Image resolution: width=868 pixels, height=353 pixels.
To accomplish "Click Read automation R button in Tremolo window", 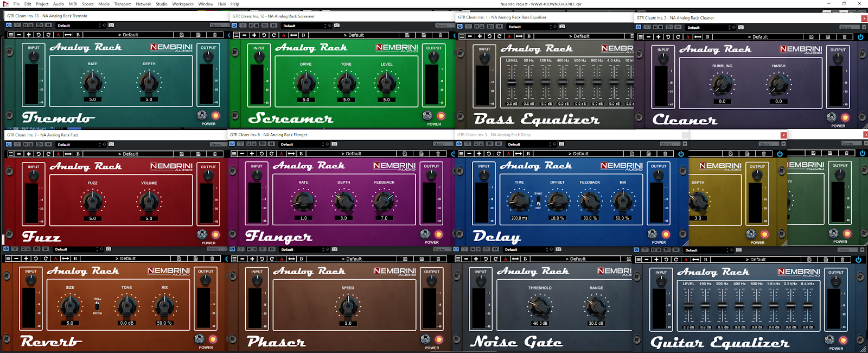I will tap(25, 25).
